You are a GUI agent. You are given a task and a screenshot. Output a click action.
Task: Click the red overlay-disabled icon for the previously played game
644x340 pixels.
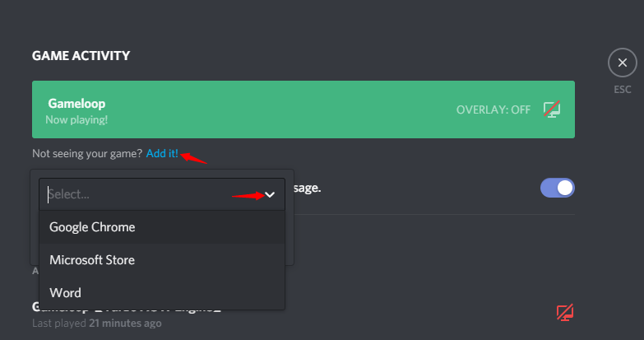[565, 313]
